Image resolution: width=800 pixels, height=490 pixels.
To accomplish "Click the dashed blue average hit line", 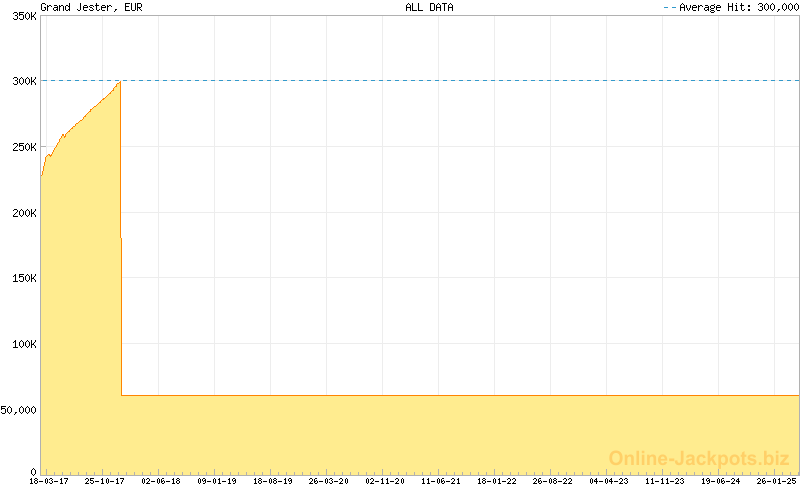I will point(450,81).
